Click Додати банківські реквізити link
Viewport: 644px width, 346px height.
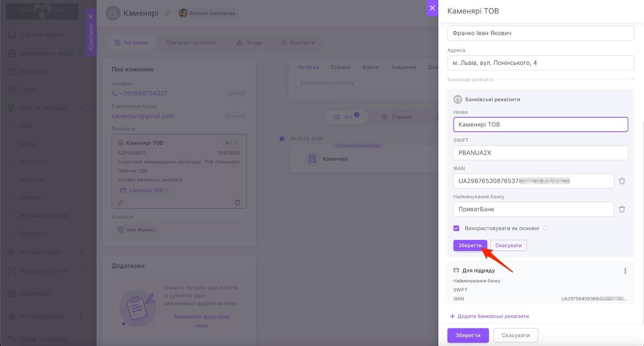click(489, 316)
